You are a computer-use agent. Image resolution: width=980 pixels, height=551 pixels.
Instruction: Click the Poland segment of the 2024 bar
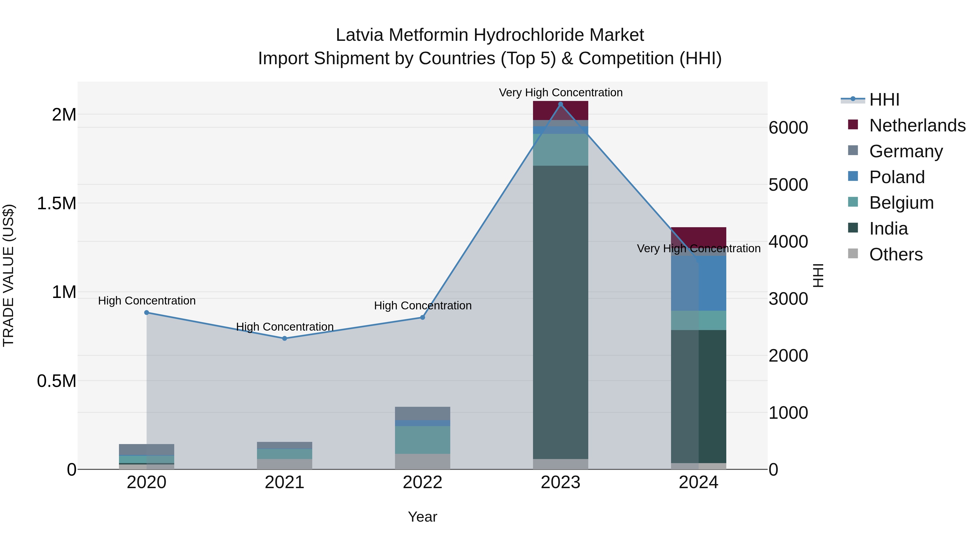tap(699, 283)
